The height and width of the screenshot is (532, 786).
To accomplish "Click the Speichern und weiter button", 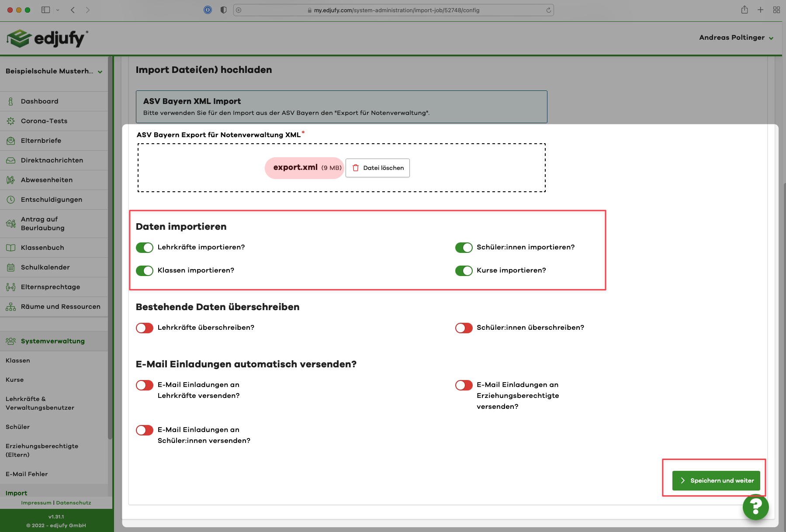I will [x=716, y=480].
